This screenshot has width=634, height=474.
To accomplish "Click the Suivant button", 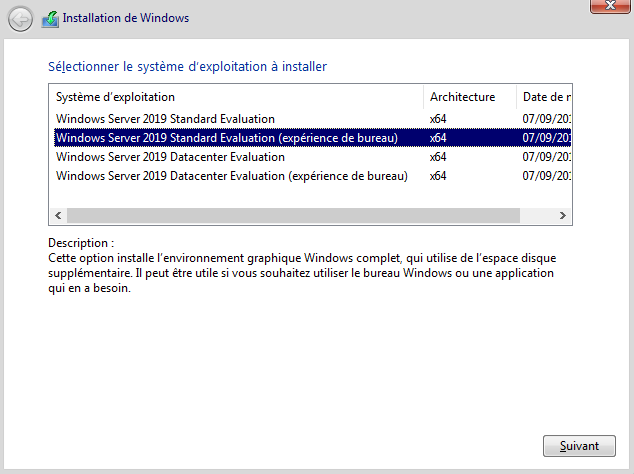I will [x=579, y=446].
